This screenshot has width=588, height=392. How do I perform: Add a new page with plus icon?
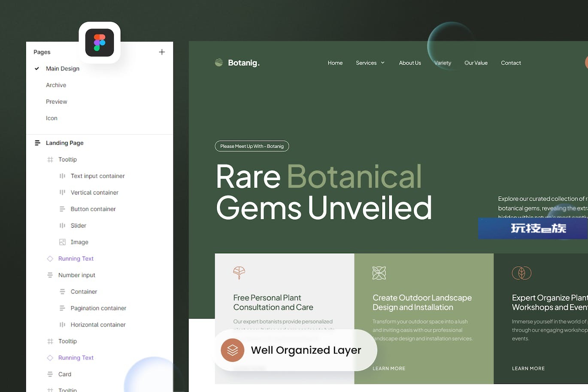[162, 52]
